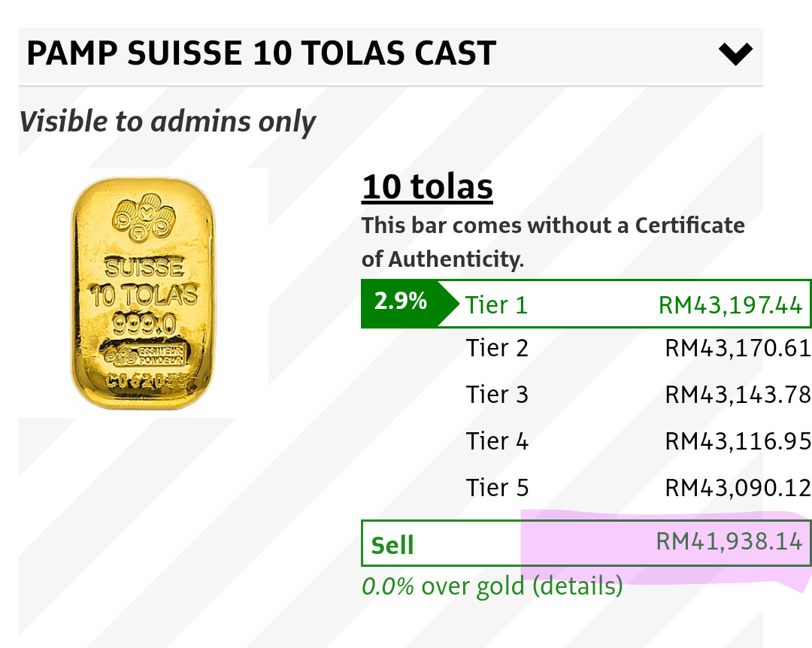Click the PAMP SUISSE 10 TOLAS CAST header
The width and height of the screenshot is (812, 648).
click(x=261, y=54)
